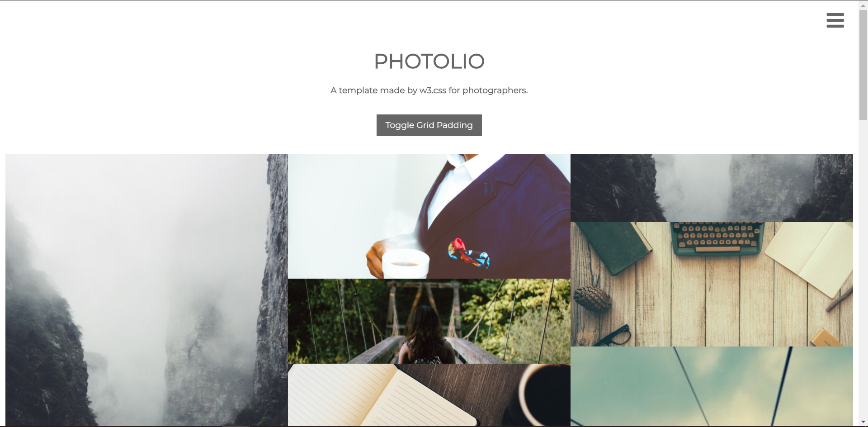Click the w3.css template description text
Viewport: 868px width, 427px height.
point(429,90)
